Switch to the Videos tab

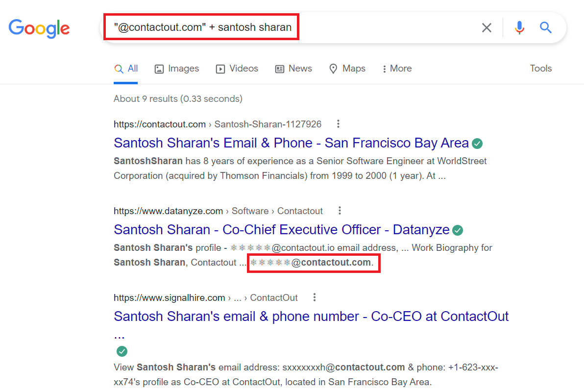pyautogui.click(x=237, y=69)
